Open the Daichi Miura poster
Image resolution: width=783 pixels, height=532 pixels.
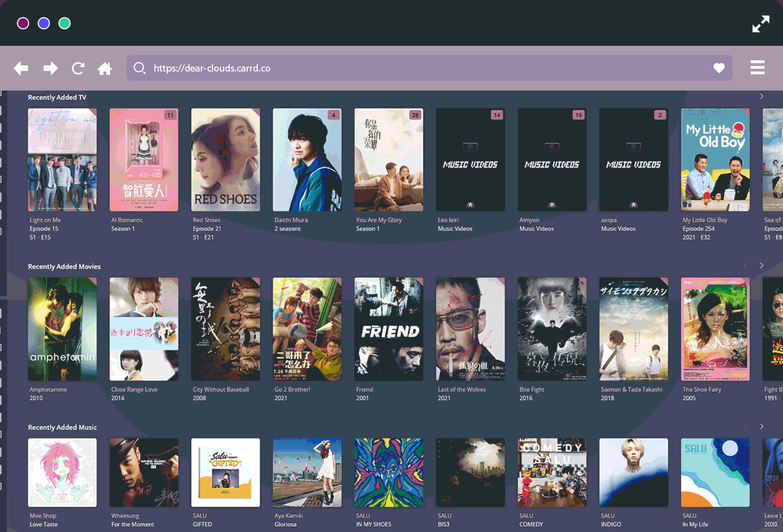tap(307, 160)
